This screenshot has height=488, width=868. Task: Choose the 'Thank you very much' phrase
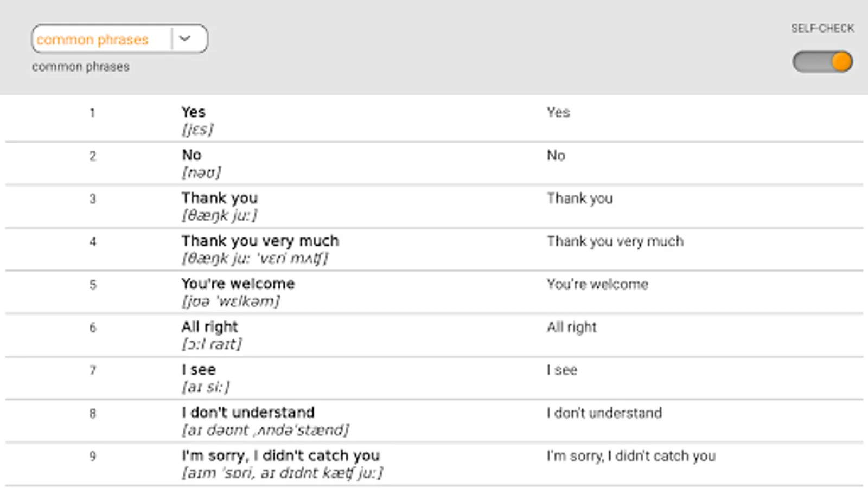pyautogui.click(x=260, y=241)
